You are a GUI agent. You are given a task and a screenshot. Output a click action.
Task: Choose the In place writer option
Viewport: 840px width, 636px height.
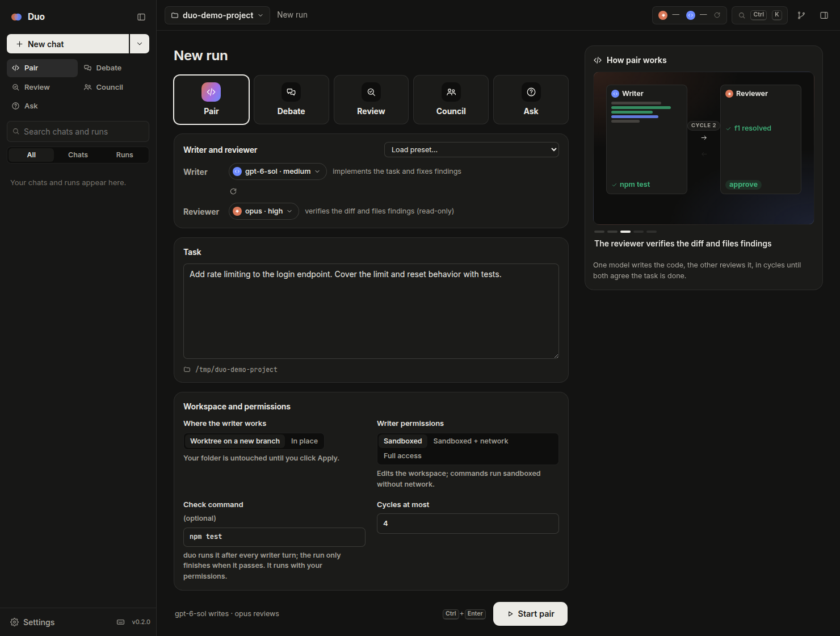(x=304, y=441)
